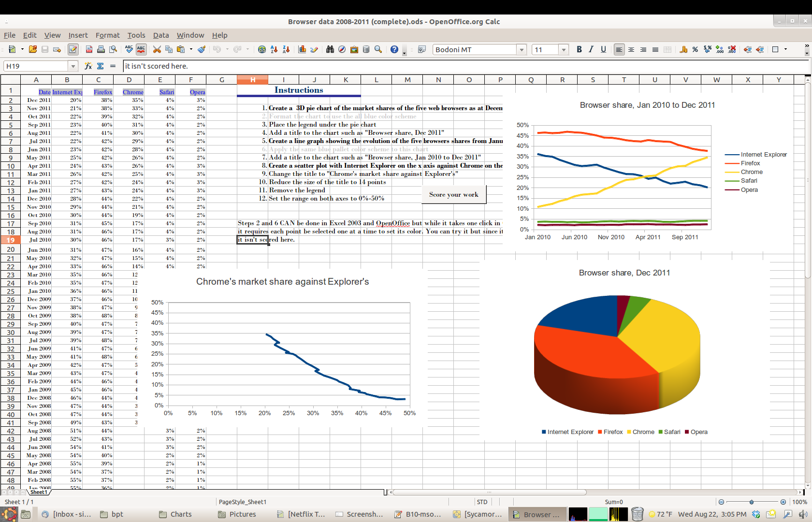Open the Edit menu
Screen dimensions: 812x522
(x=30, y=35)
